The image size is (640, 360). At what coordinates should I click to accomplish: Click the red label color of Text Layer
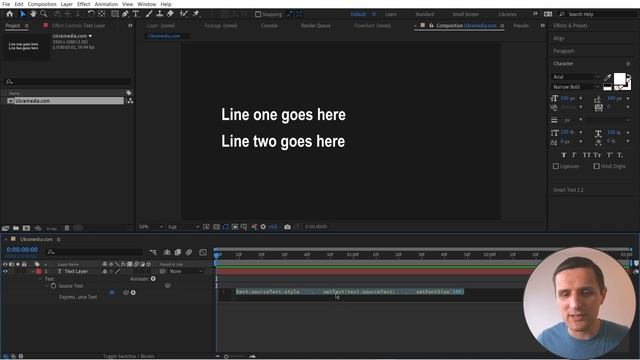[38, 271]
